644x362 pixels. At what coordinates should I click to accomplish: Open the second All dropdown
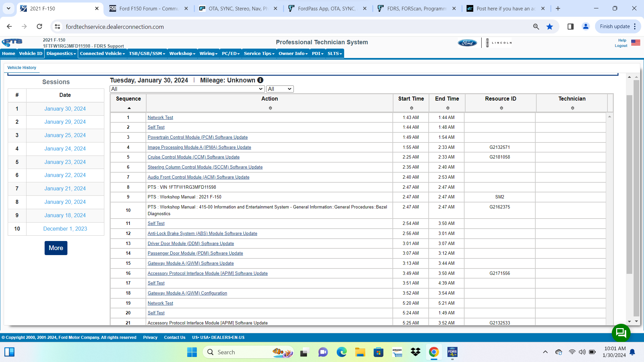tap(280, 89)
